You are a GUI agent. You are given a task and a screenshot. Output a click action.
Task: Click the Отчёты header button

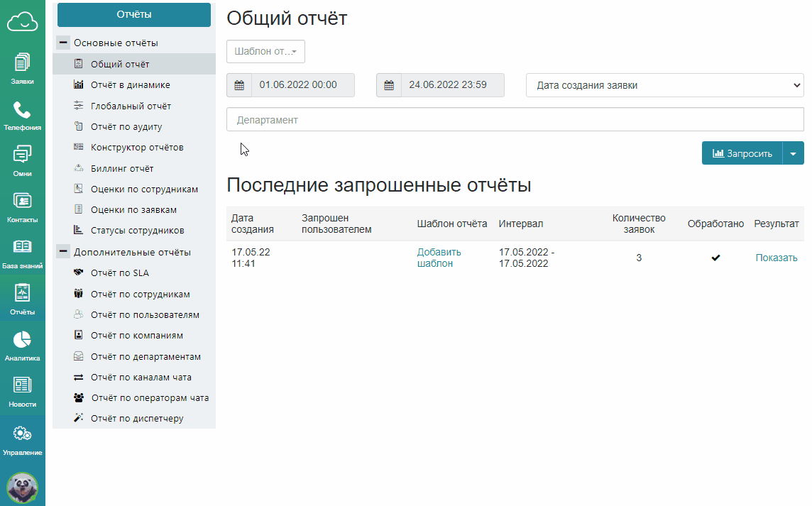click(x=134, y=14)
